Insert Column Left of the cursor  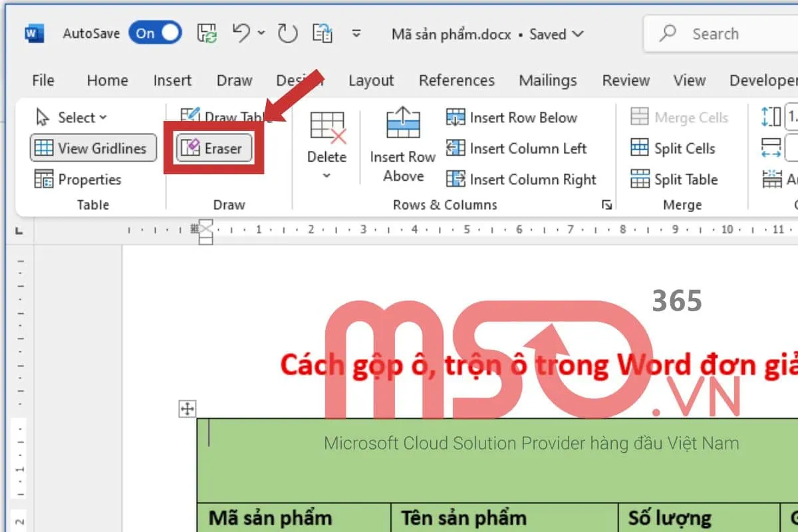point(518,148)
